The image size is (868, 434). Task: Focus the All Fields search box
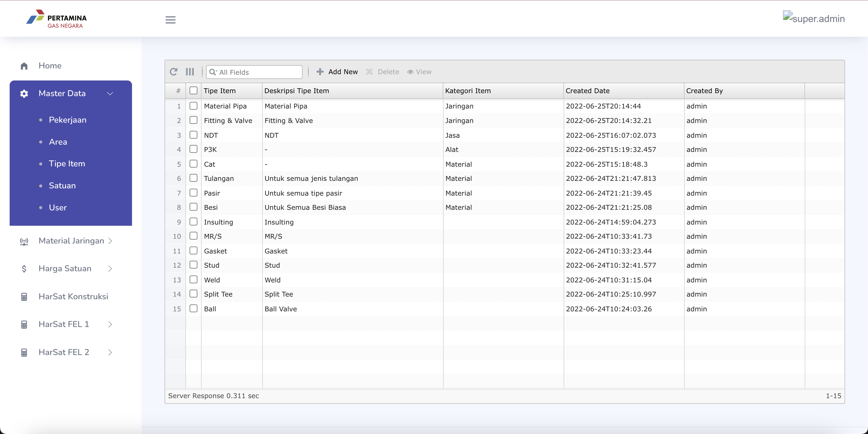coord(254,72)
